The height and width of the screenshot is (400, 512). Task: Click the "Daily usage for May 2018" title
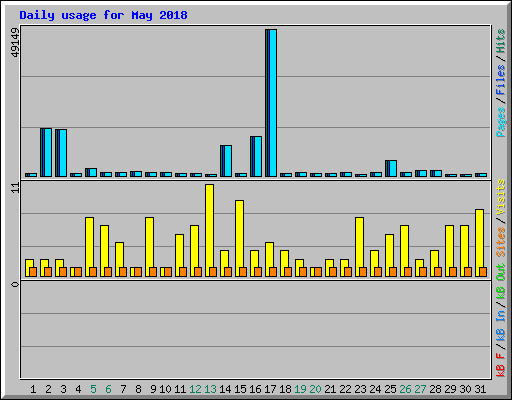(x=103, y=15)
